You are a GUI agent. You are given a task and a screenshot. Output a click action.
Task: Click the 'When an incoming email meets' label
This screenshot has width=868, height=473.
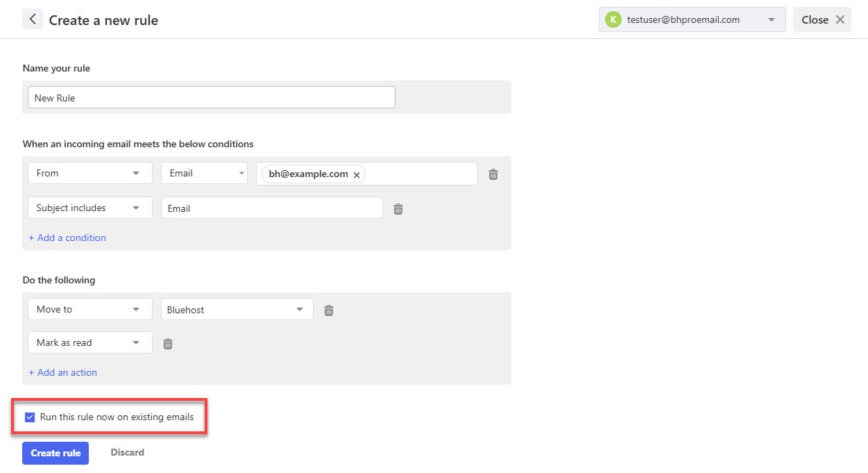coord(138,144)
